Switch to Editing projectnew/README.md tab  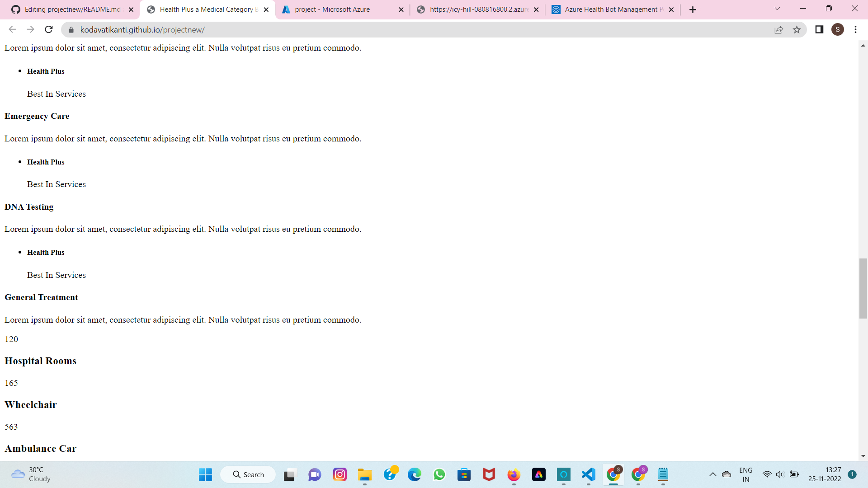[72, 9]
